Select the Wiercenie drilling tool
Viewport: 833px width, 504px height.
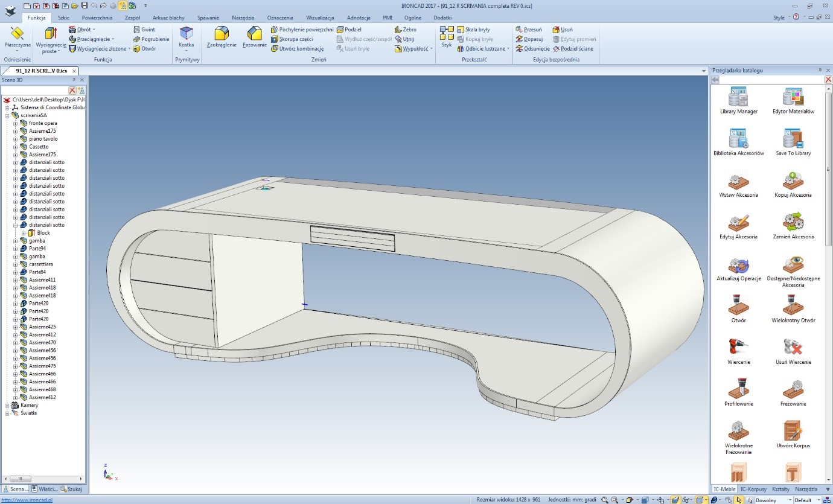coord(738,350)
